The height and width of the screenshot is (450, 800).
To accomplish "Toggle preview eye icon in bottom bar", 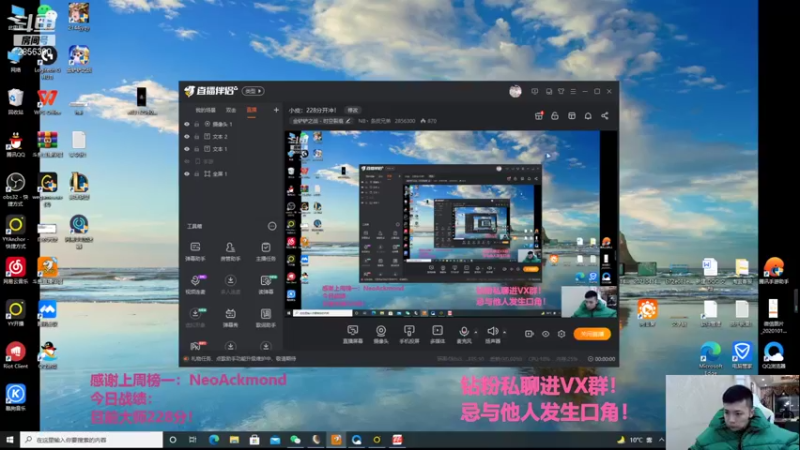I will coord(545,334).
